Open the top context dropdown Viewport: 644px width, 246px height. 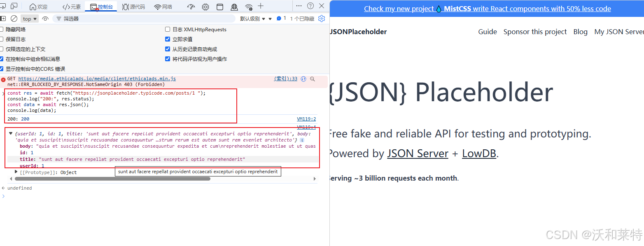pyautogui.click(x=30, y=19)
